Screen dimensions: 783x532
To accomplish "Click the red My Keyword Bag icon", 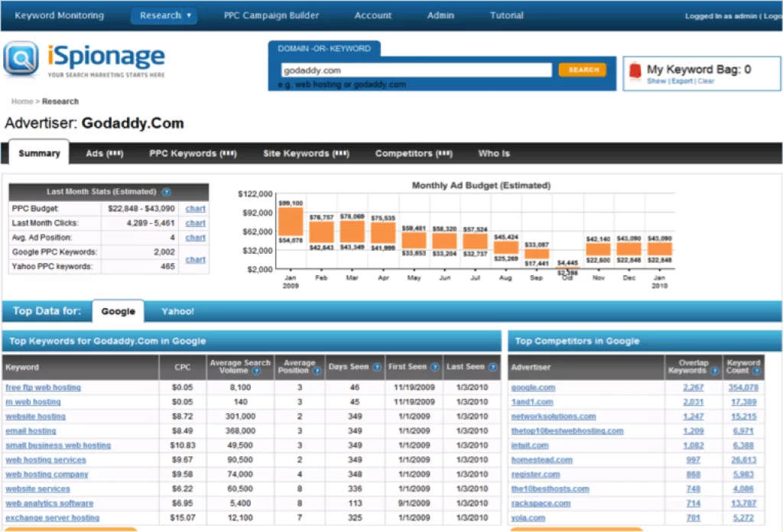I will pos(635,67).
